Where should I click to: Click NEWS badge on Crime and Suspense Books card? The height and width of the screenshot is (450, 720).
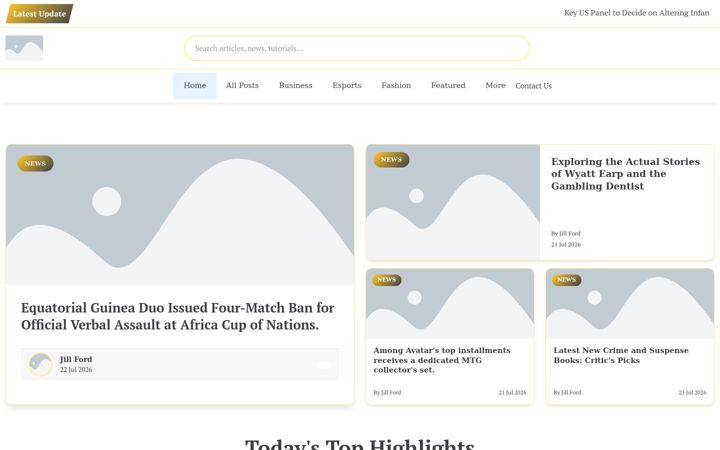[x=567, y=280]
